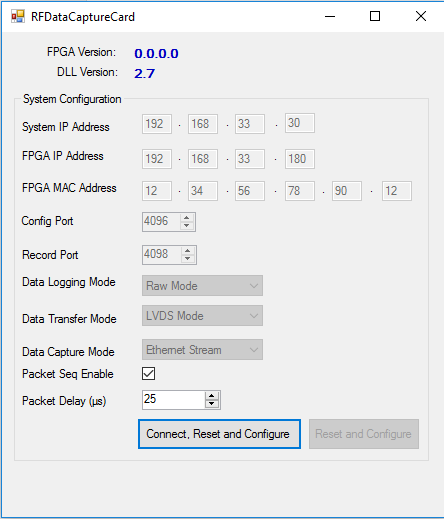Click Connect, Reset and Configure button
This screenshot has height=519, width=444.
tap(219, 434)
